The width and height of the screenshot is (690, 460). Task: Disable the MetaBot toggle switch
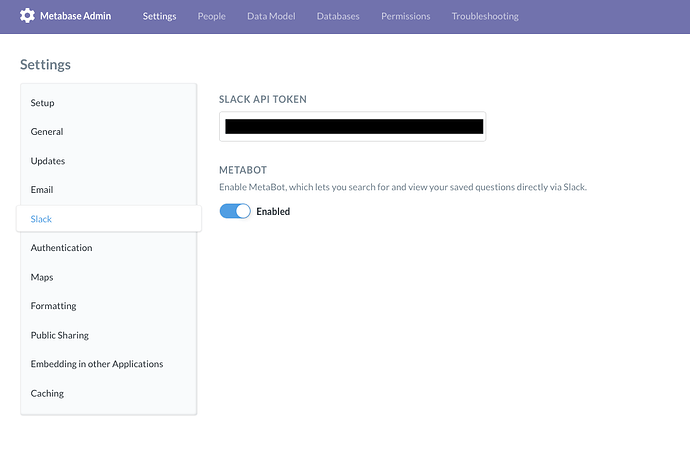235,211
